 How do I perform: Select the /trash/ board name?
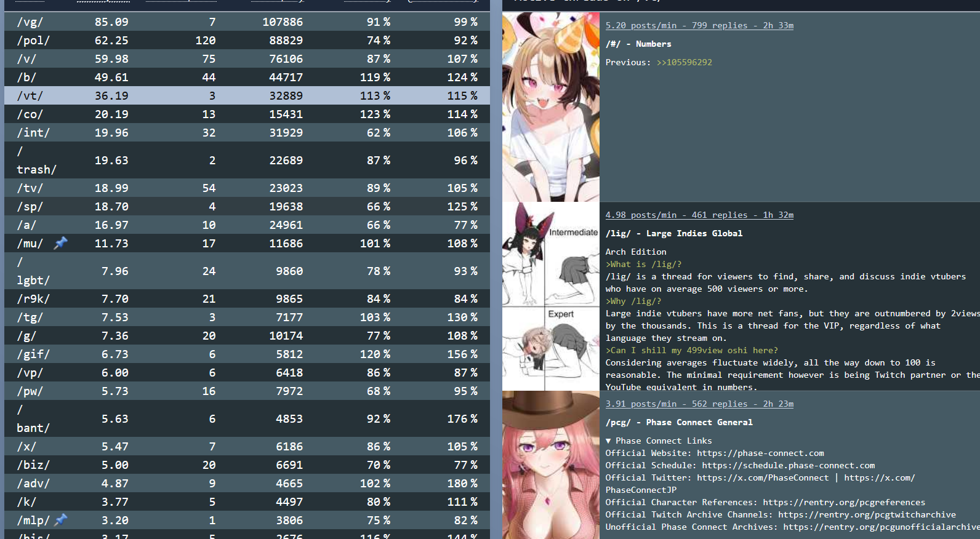[36, 160]
